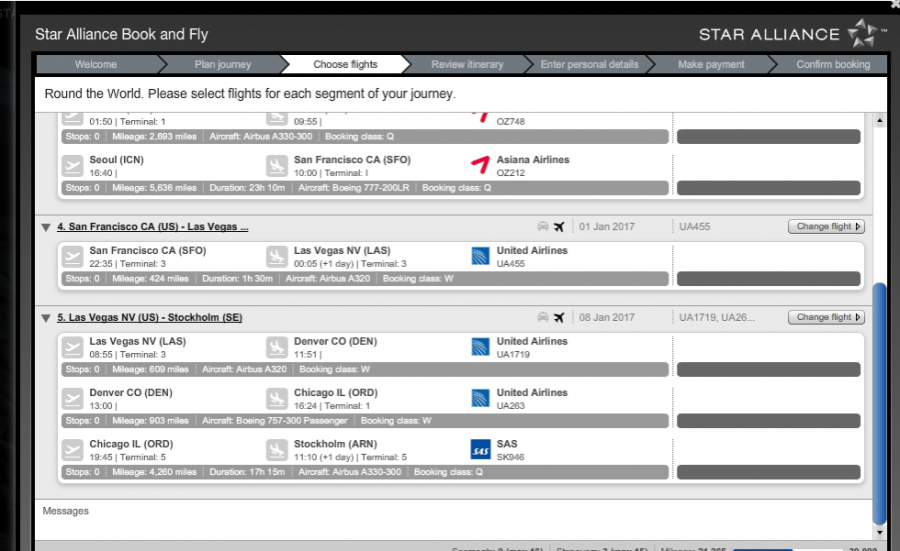Click Star Alliance logo star emblem
900x551 pixels.
(x=863, y=33)
